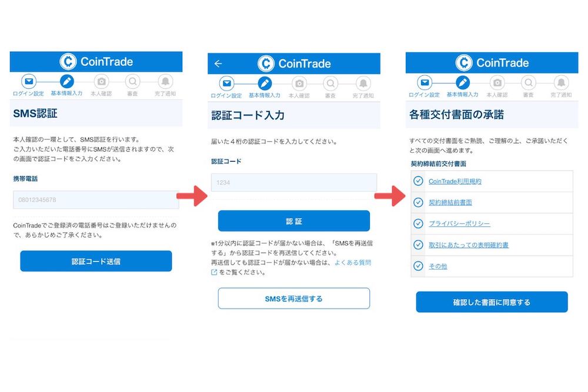Click 認証コード入力 heading text
The image size is (588, 392).
coord(248,115)
